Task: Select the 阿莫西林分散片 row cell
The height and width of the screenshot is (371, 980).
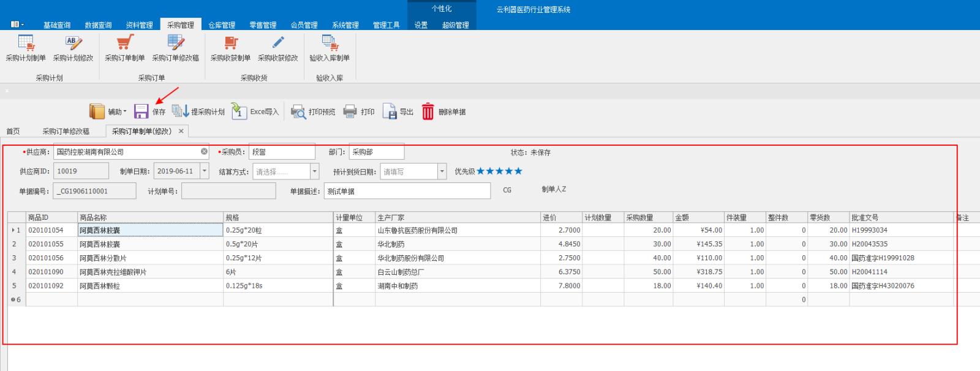Action: (x=150, y=258)
